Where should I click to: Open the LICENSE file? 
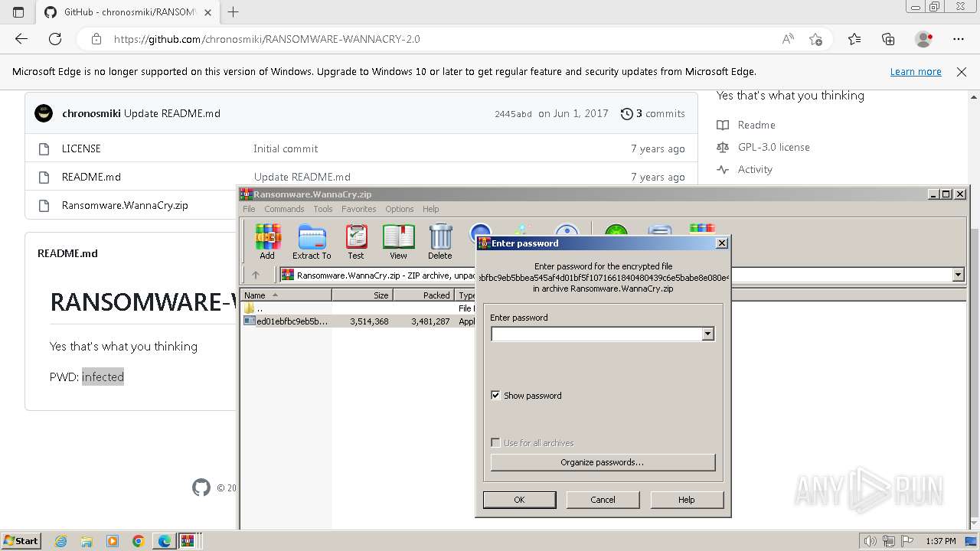pos(81,148)
